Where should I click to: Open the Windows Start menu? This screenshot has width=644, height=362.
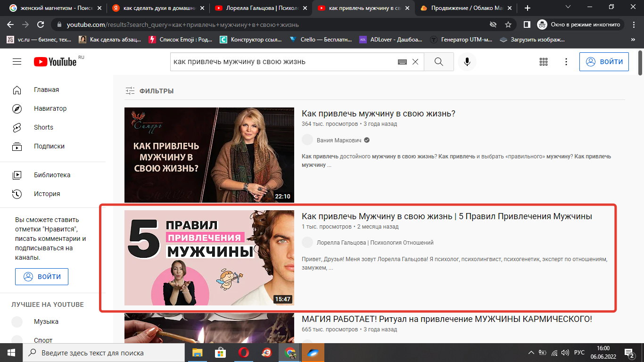tap(11, 353)
